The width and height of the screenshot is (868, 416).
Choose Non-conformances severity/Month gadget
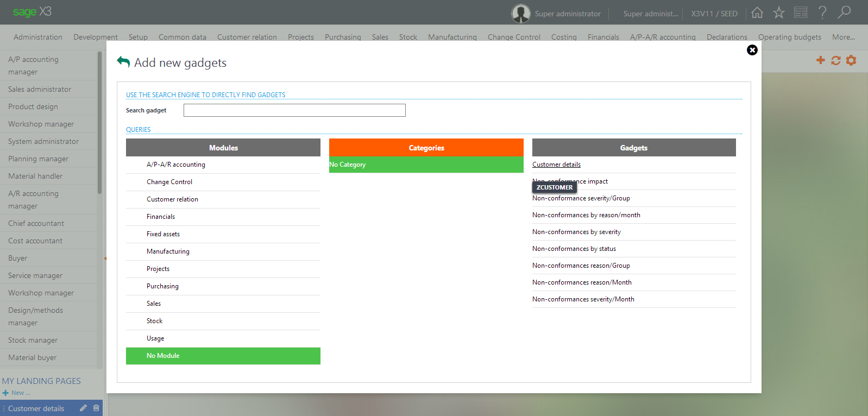click(x=583, y=299)
